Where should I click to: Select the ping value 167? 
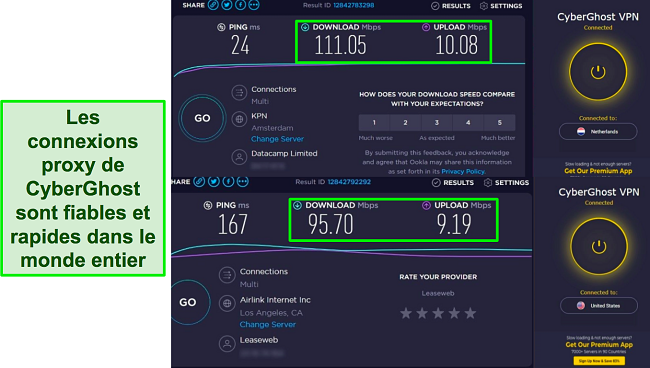[233, 224]
